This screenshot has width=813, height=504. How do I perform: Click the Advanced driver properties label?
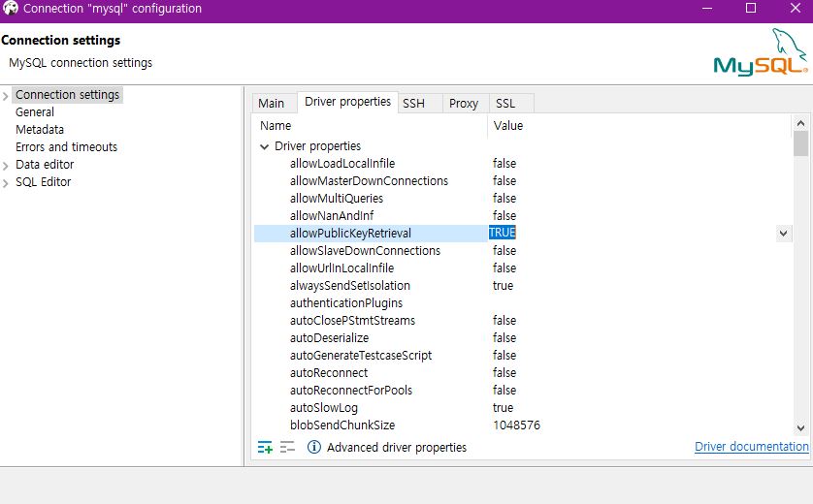pos(397,448)
